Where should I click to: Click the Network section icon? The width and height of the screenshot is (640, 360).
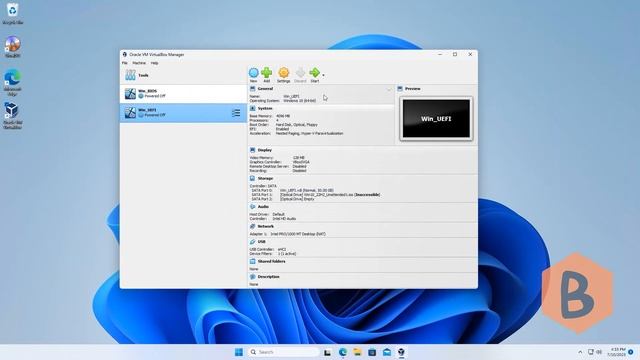coord(252,226)
